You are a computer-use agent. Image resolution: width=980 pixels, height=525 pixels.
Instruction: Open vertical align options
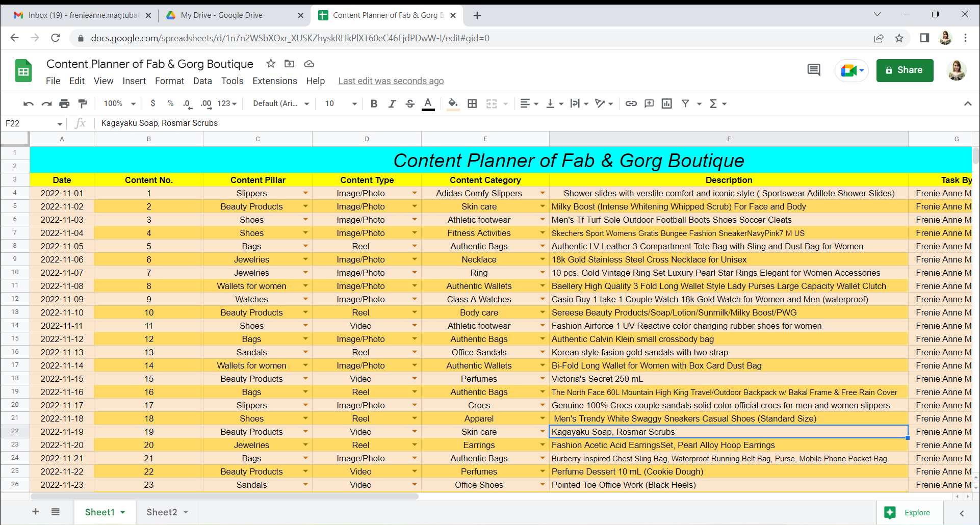[554, 103]
